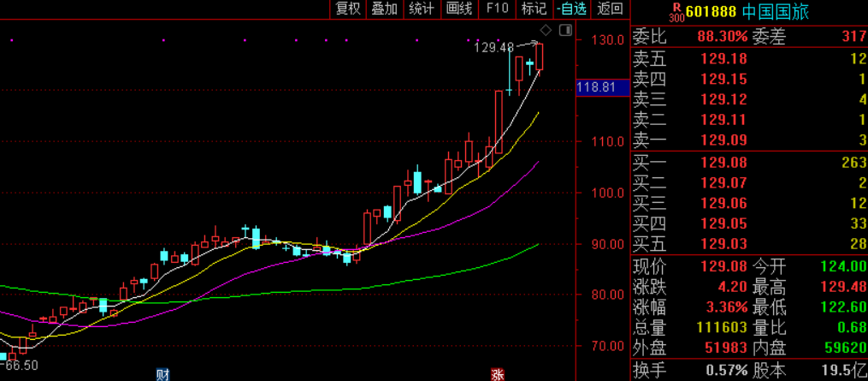The height and width of the screenshot is (381, 868).
Task: Click 卖一 price 129.09
Action: [723, 140]
